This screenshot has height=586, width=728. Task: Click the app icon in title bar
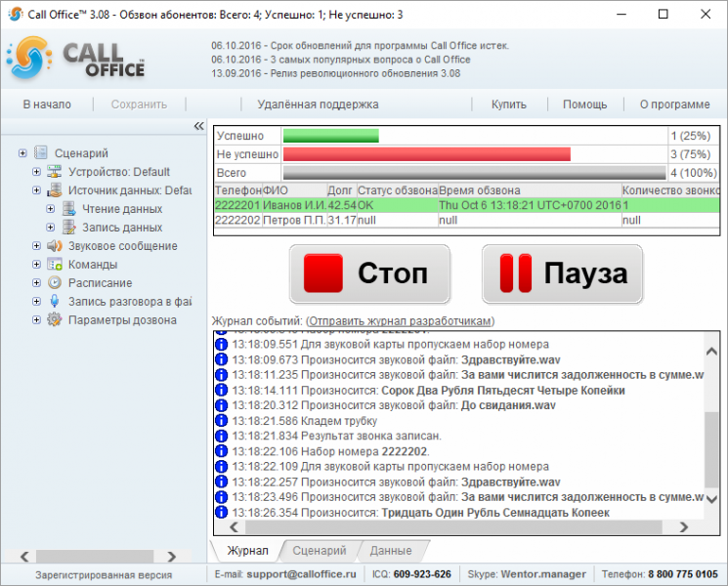[x=16, y=15]
